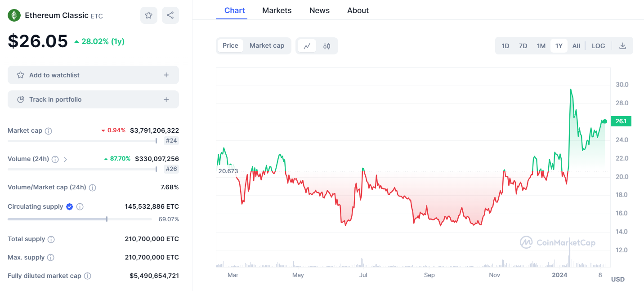Click the green endpoint dot on the price line
The width and height of the screenshot is (644, 291).
[x=605, y=121]
